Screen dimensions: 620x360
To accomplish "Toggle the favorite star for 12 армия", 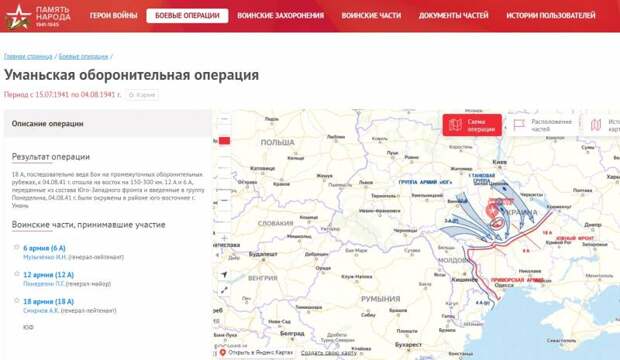I will click(x=17, y=274).
